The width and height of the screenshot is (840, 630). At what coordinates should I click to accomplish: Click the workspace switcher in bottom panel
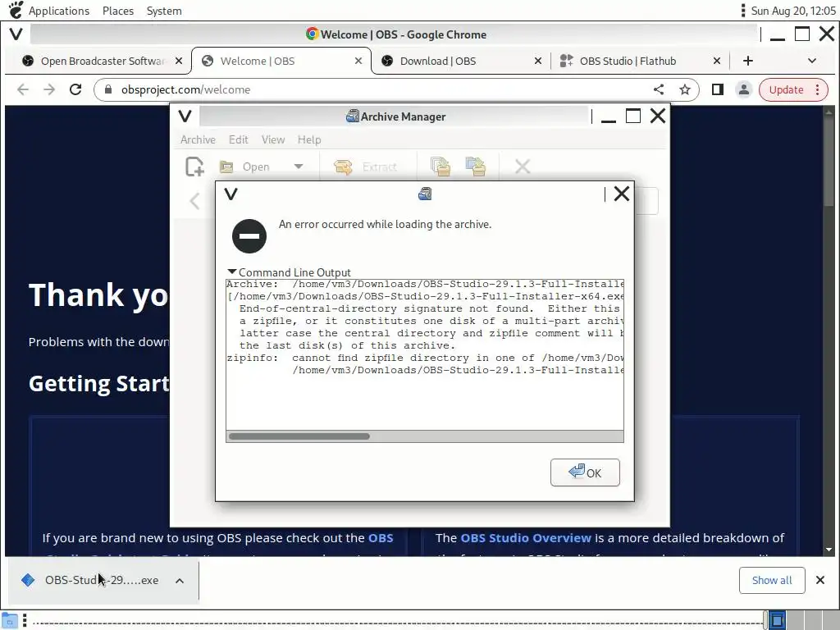pos(804,621)
